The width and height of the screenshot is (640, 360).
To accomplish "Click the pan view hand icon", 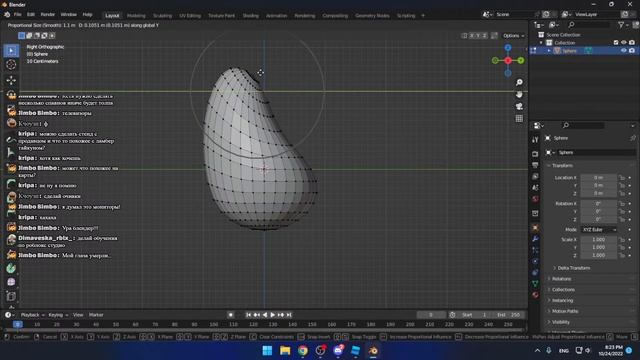I will pyautogui.click(x=519, y=94).
